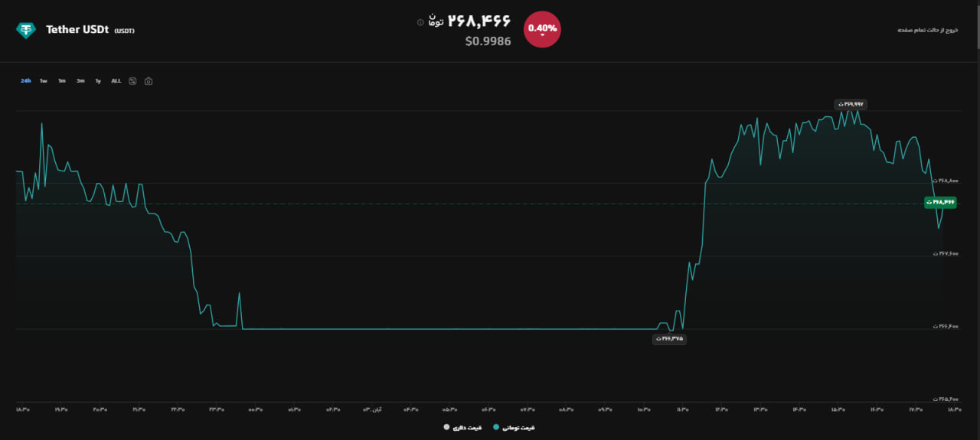Image resolution: width=980 pixels, height=440 pixels.
Task: Click the green 268,466 current price tag
Action: tap(941, 202)
